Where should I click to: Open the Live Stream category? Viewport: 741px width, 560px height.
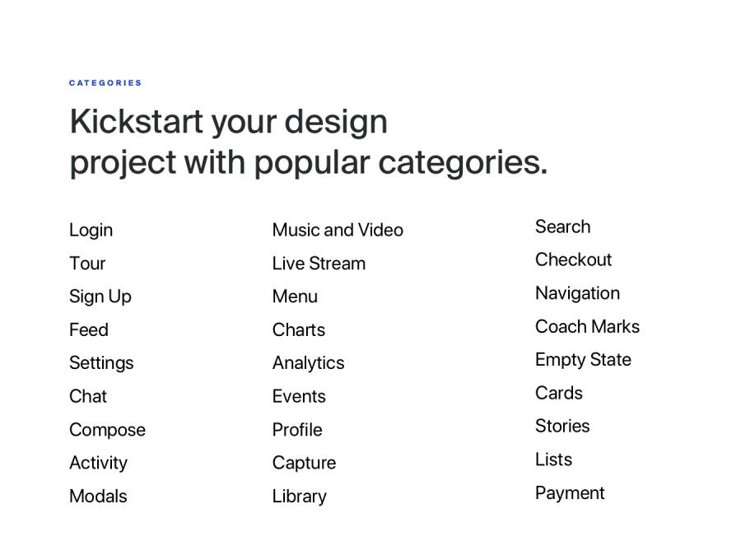pos(319,264)
